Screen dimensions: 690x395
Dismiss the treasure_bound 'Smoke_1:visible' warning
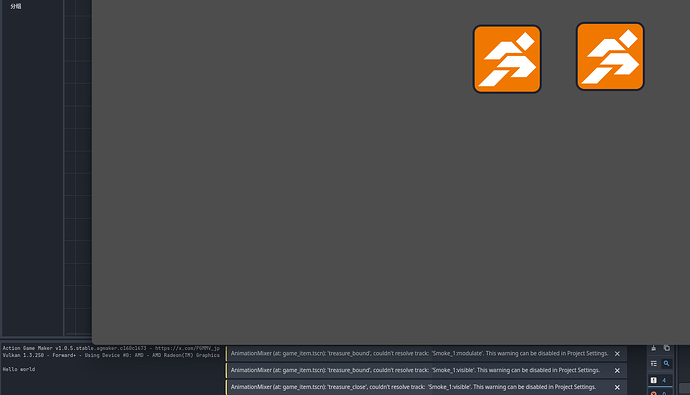[617, 370]
